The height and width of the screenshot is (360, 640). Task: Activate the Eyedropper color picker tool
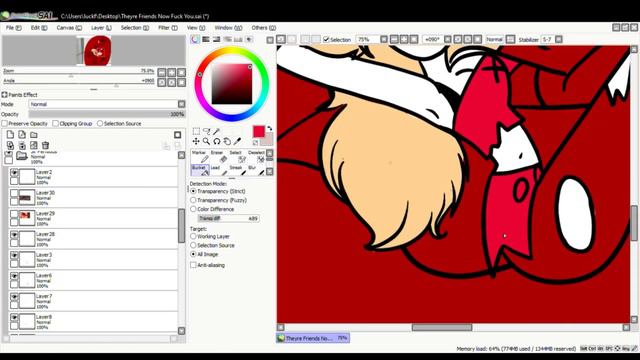pyautogui.click(x=237, y=141)
